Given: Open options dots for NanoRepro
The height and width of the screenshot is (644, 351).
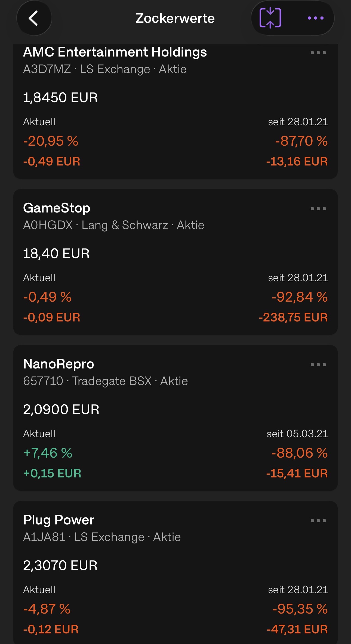Looking at the screenshot, I should tap(318, 365).
